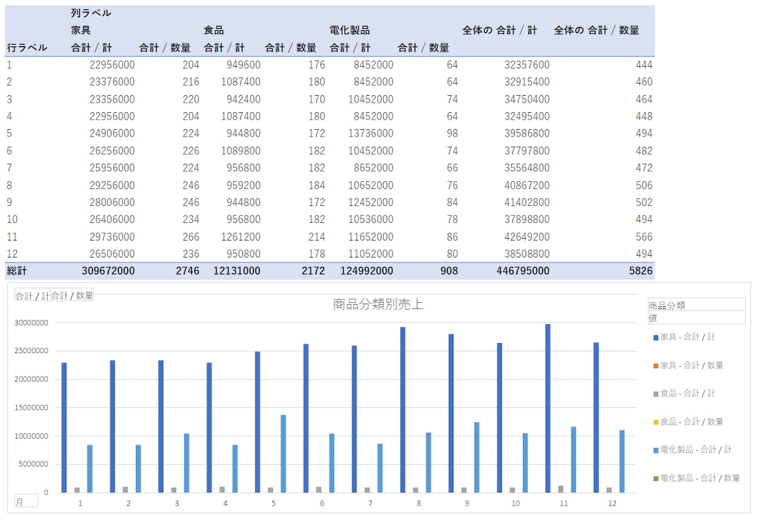Open the 月 axis field button on the chart

pos(26,501)
